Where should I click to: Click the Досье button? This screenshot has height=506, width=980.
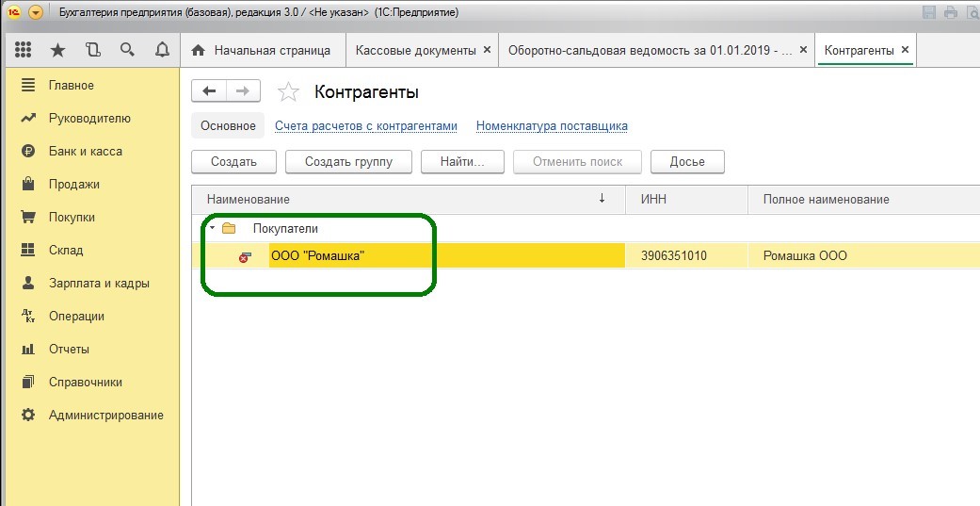coord(687,161)
